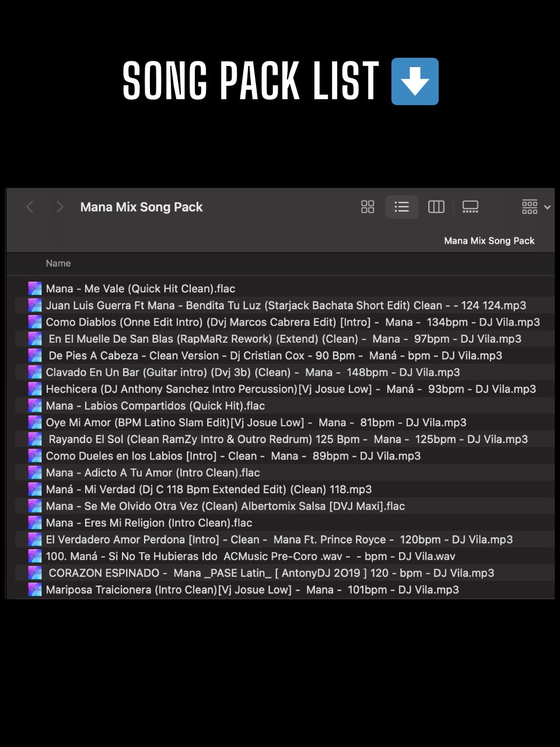Image resolution: width=560 pixels, height=747 pixels.
Task: Click the file icon of Clavado En Un Bar
Action: coord(35,372)
